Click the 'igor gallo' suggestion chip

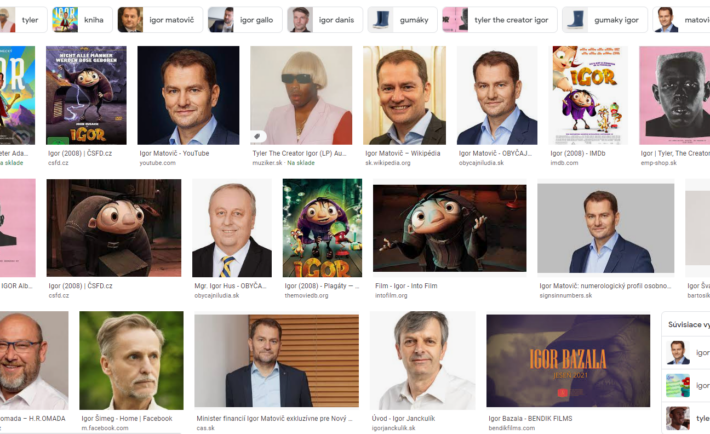245,20
